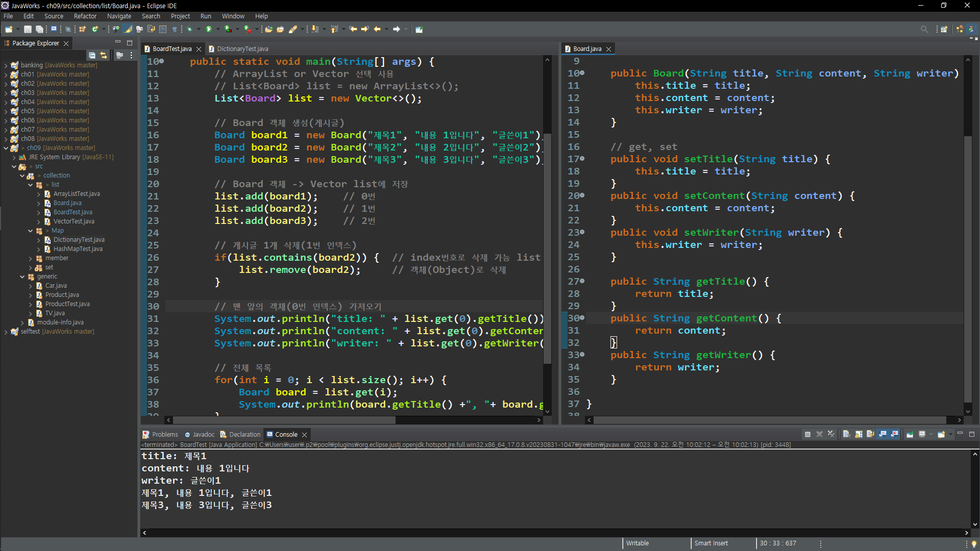The image size is (980, 551).
Task: Close the Board.java editor tab
Action: pyautogui.click(x=608, y=49)
